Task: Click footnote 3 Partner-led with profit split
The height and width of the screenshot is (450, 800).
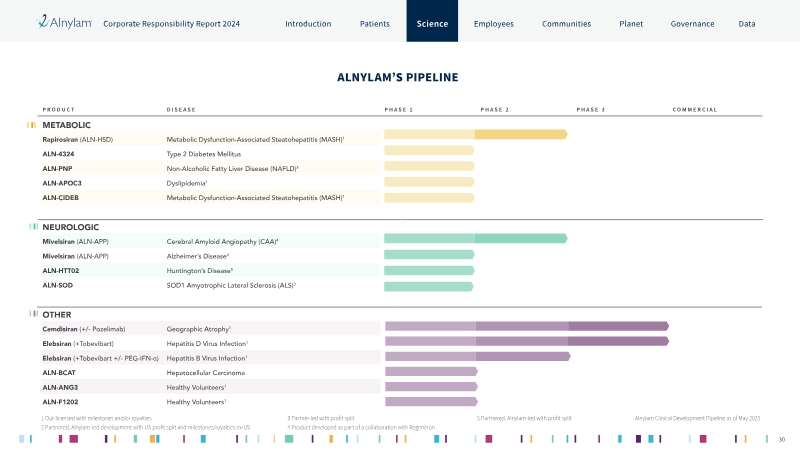Action: click(x=320, y=418)
